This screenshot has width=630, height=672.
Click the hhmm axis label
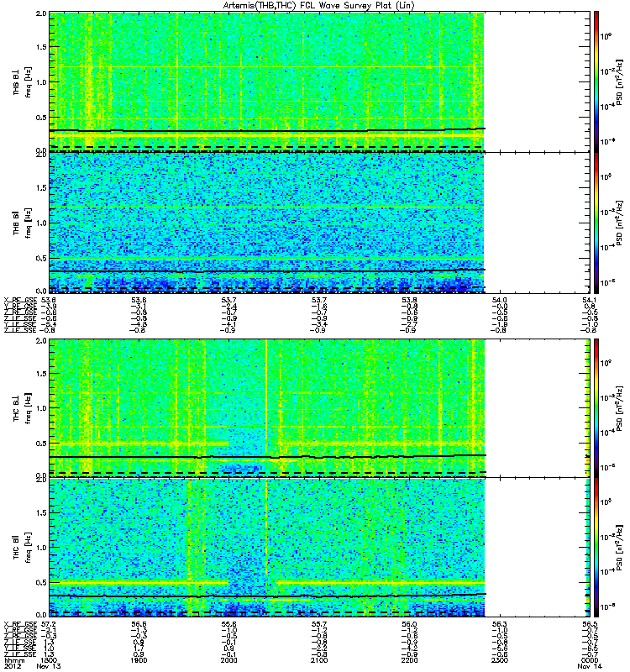click(13, 660)
